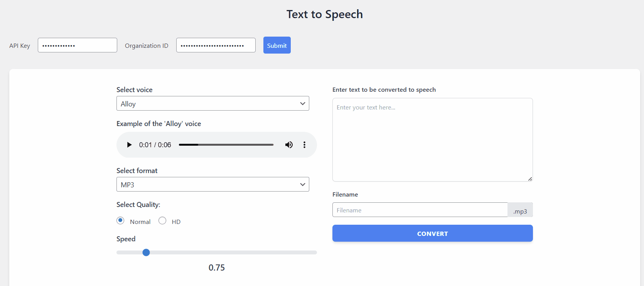This screenshot has width=644, height=286.
Task: Enable HD quality
Action: [162, 220]
